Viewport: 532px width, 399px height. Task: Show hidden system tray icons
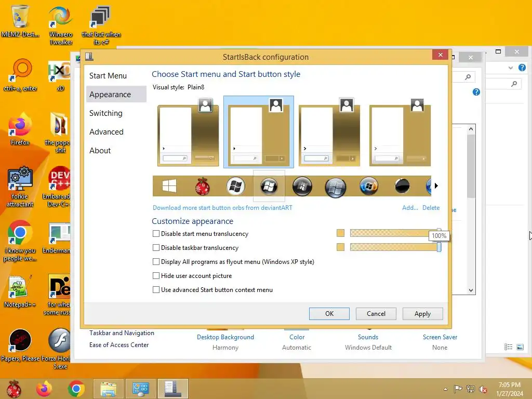pos(445,389)
